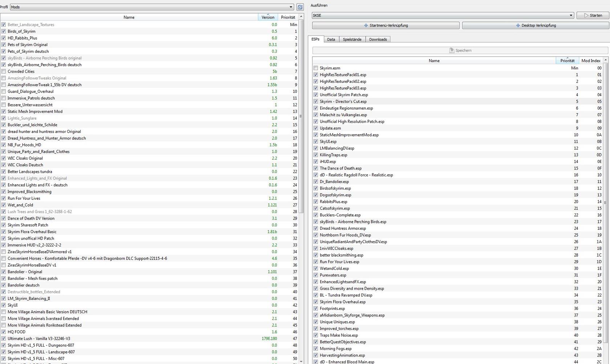
Task: Click the mod list scroll-up arrow
Action: pyautogui.click(x=301, y=17)
